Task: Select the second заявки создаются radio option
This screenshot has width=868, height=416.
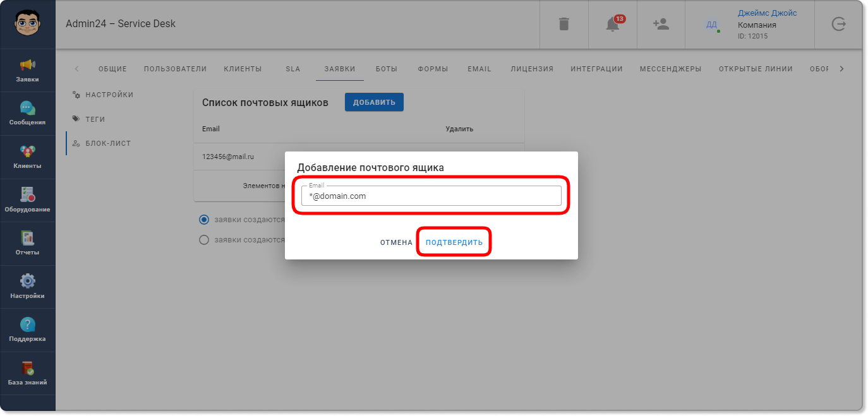Action: pos(204,240)
